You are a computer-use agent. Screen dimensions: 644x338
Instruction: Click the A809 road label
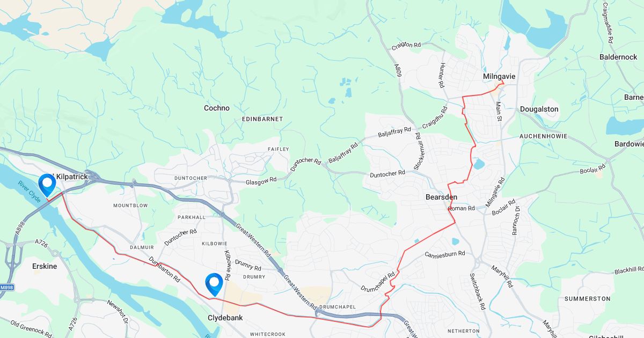[398, 71]
